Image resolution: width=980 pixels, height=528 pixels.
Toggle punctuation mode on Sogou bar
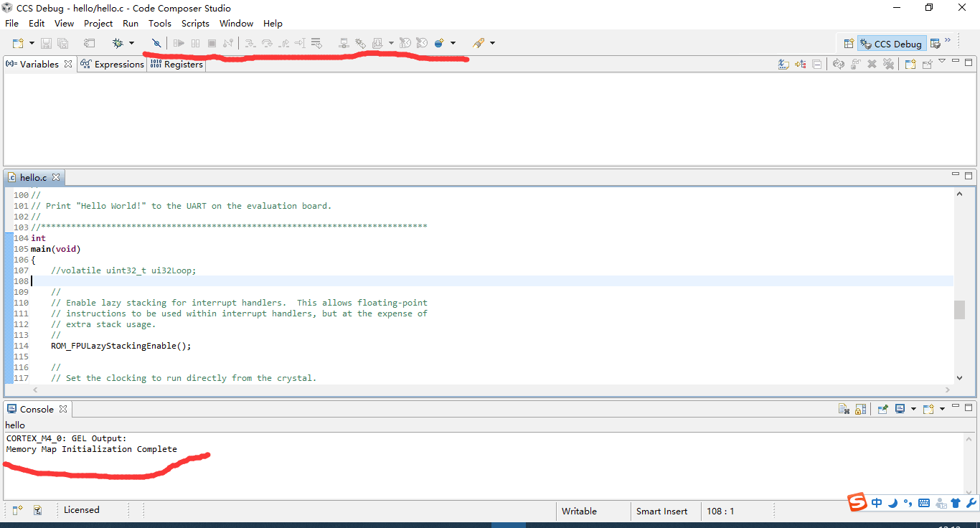[x=908, y=503]
